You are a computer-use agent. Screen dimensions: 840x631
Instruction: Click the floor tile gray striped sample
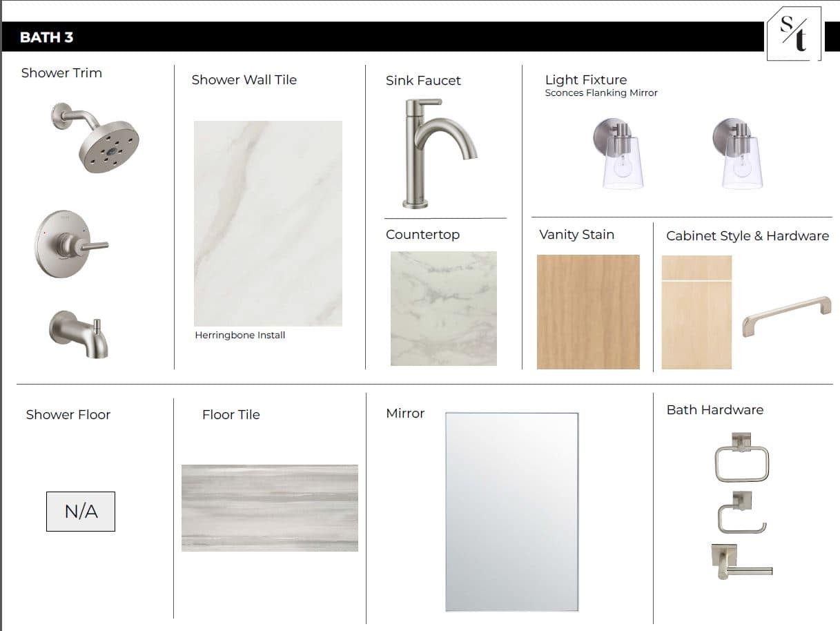click(x=270, y=507)
